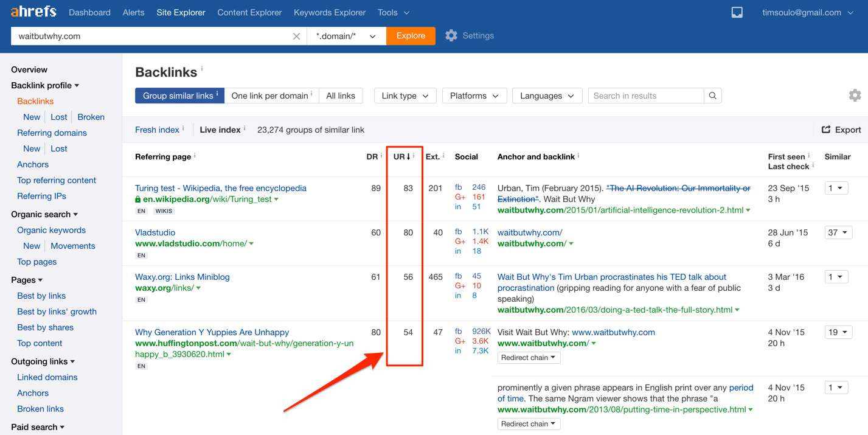Viewport: 868px width, 435px height.
Task: Select One link per domain mode
Action: coord(272,96)
